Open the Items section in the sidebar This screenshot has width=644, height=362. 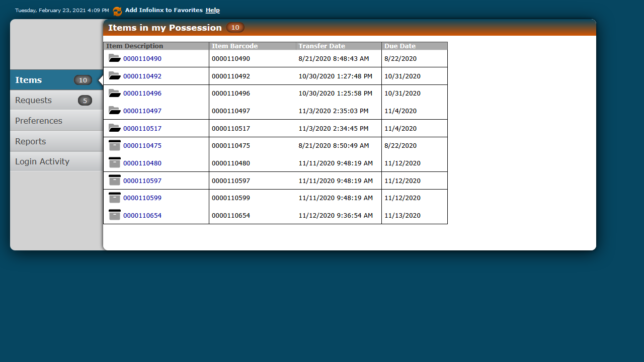[56, 80]
